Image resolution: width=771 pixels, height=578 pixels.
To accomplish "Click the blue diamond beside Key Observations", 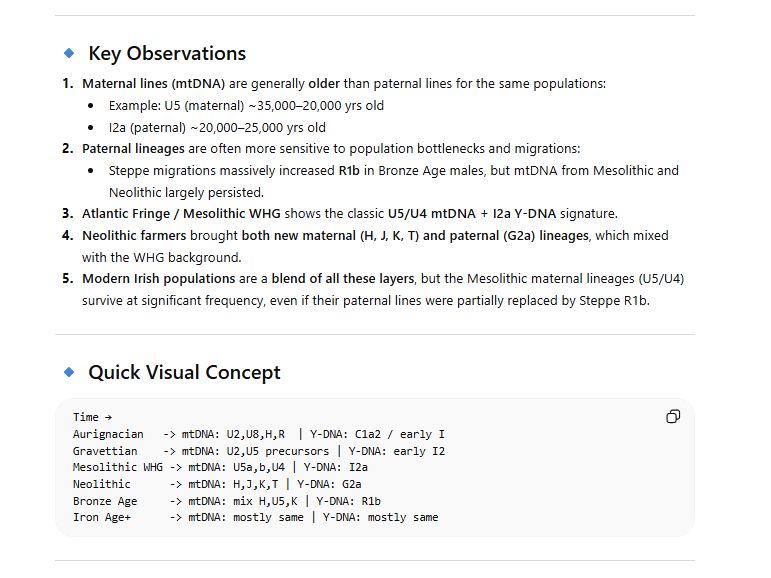I will pyautogui.click(x=69, y=53).
